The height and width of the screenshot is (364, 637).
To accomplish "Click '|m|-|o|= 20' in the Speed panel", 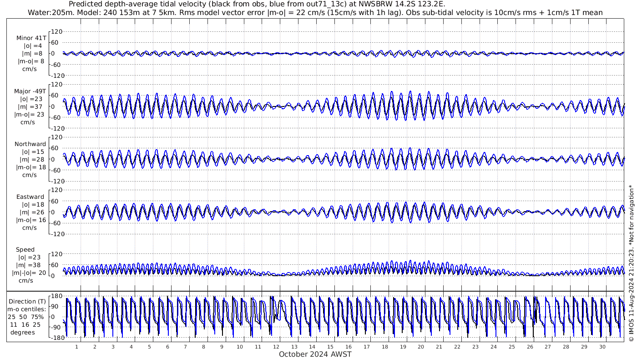I will [x=29, y=273].
